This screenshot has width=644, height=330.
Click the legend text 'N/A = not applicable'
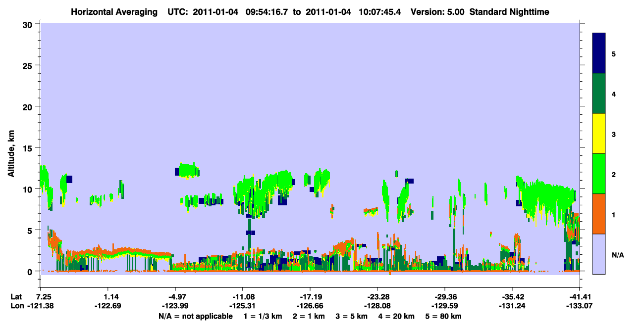coord(195,316)
